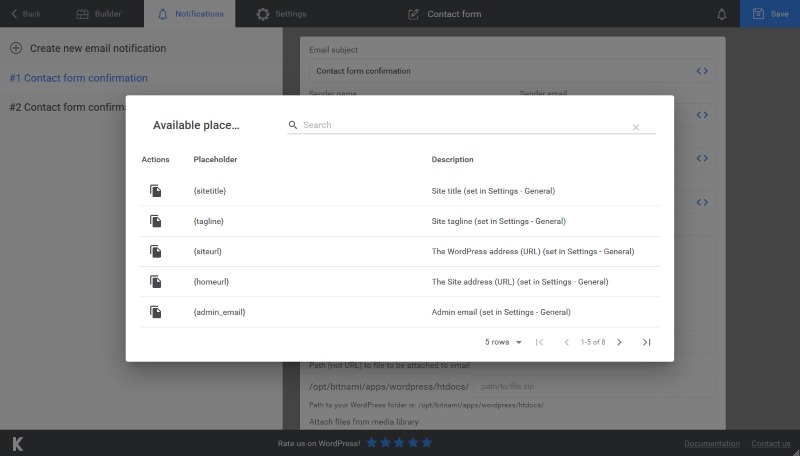Image resolution: width=800 pixels, height=456 pixels.
Task: Jump to last page of placeholders
Action: point(646,342)
